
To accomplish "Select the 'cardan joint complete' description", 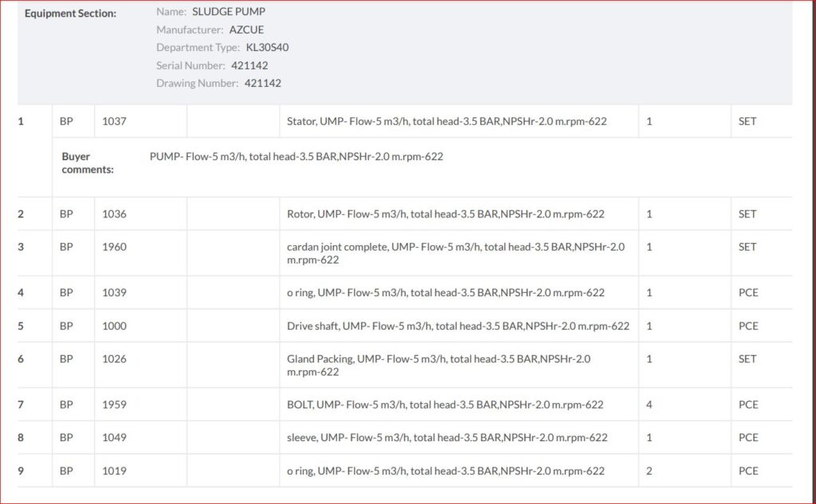I will (455, 253).
